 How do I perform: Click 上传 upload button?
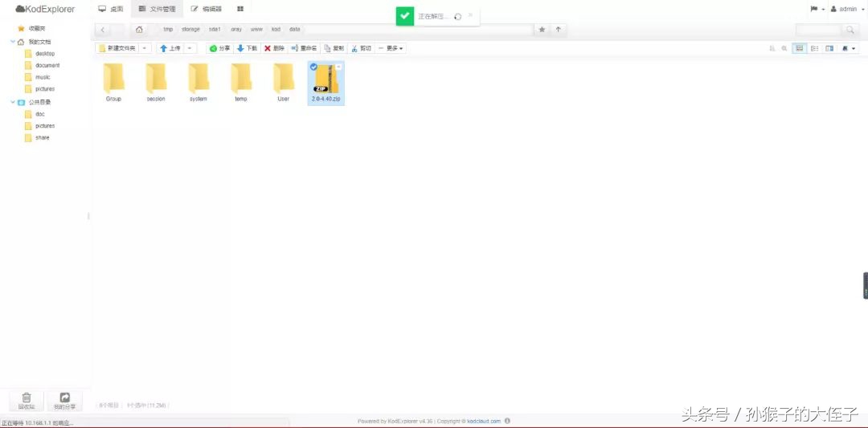click(x=170, y=48)
